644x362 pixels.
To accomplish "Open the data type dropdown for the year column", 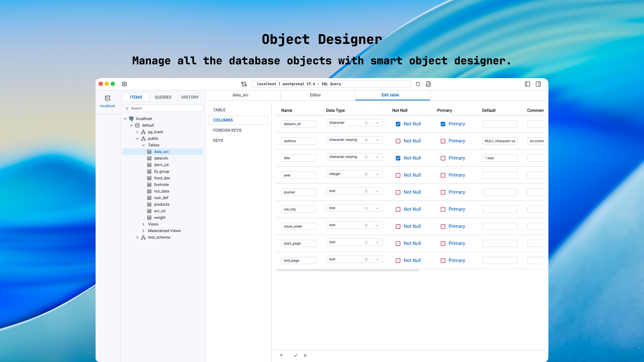I will click(x=377, y=174).
